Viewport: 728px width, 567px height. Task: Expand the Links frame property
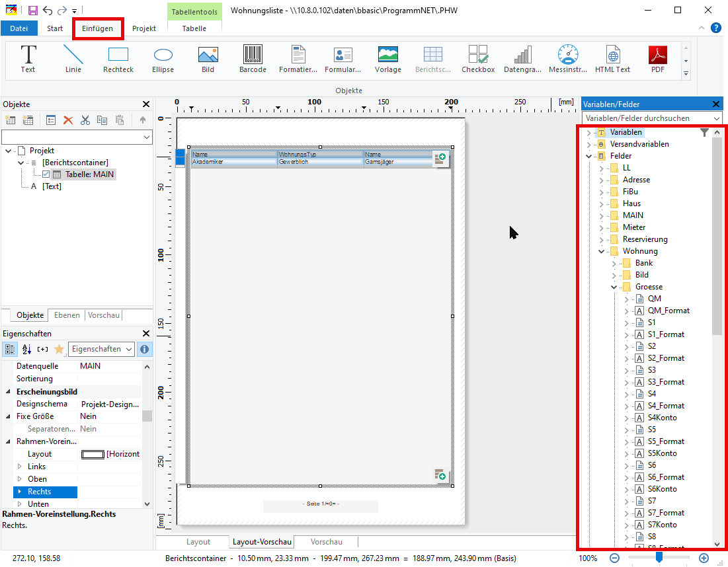pos(19,467)
